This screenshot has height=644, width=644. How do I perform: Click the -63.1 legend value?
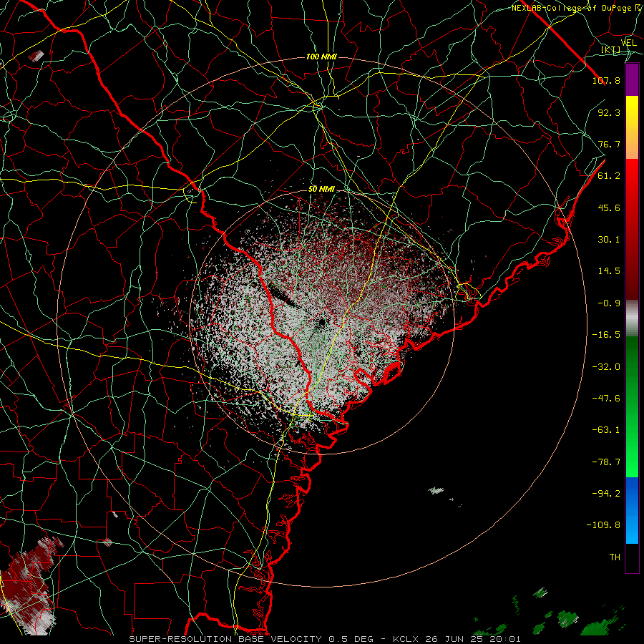606,430
